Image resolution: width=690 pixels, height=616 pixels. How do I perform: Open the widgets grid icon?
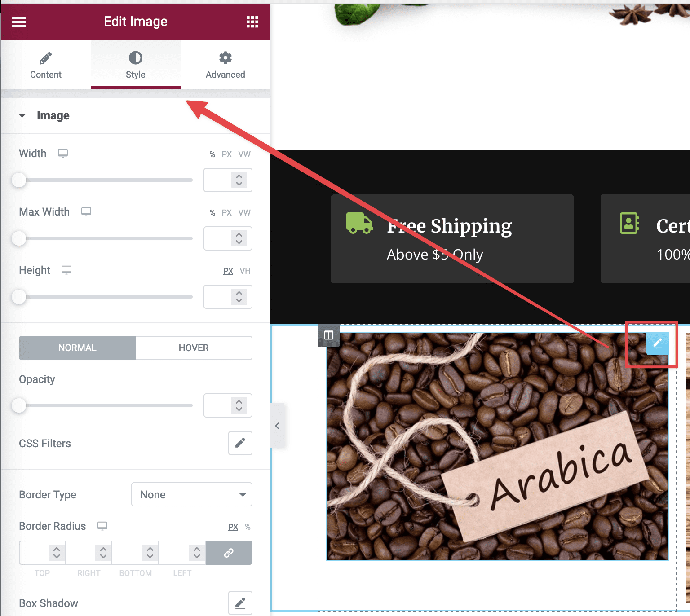coord(252,22)
